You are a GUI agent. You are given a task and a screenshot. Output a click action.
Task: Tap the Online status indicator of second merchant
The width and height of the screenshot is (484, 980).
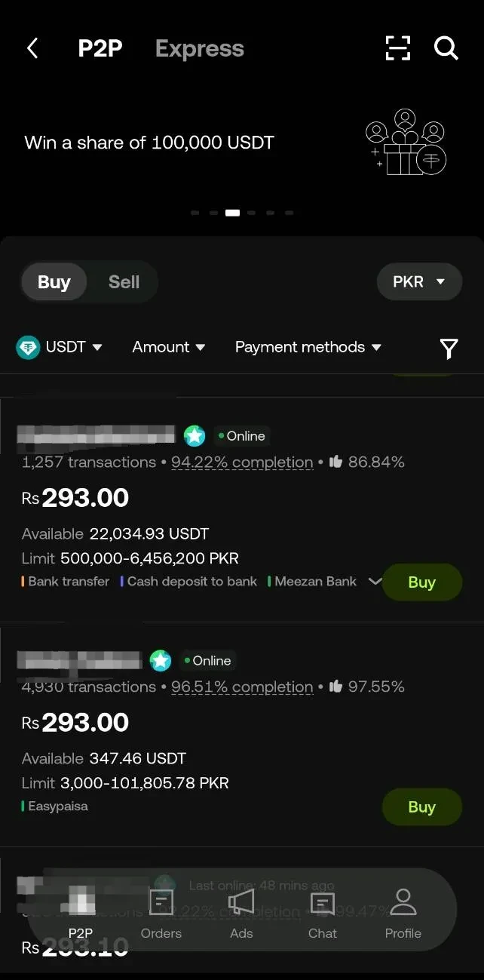[207, 660]
